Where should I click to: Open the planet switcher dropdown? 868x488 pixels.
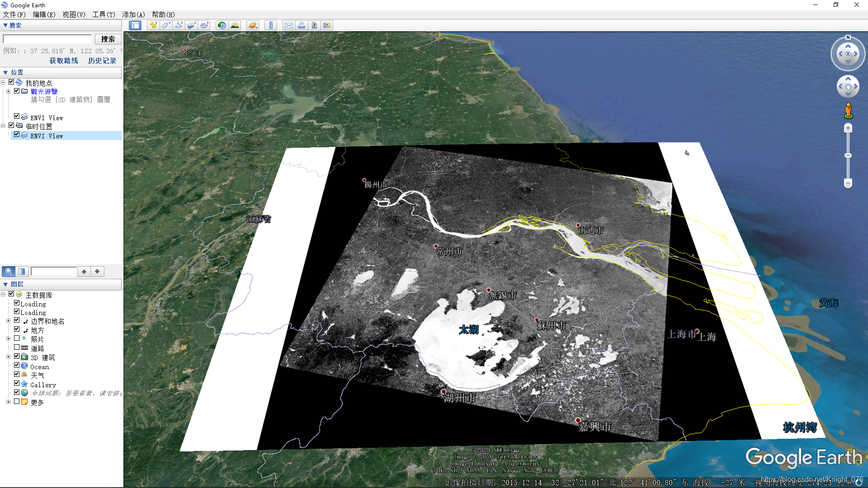(253, 25)
